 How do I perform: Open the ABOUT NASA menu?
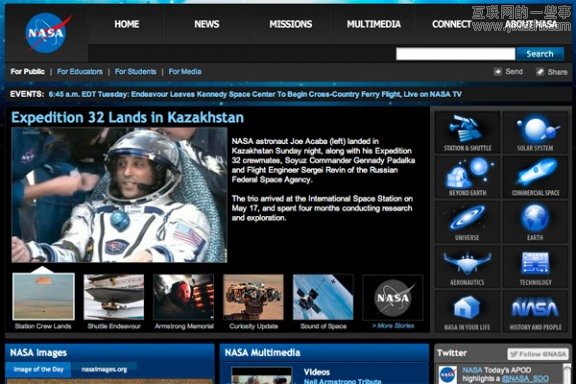point(531,24)
